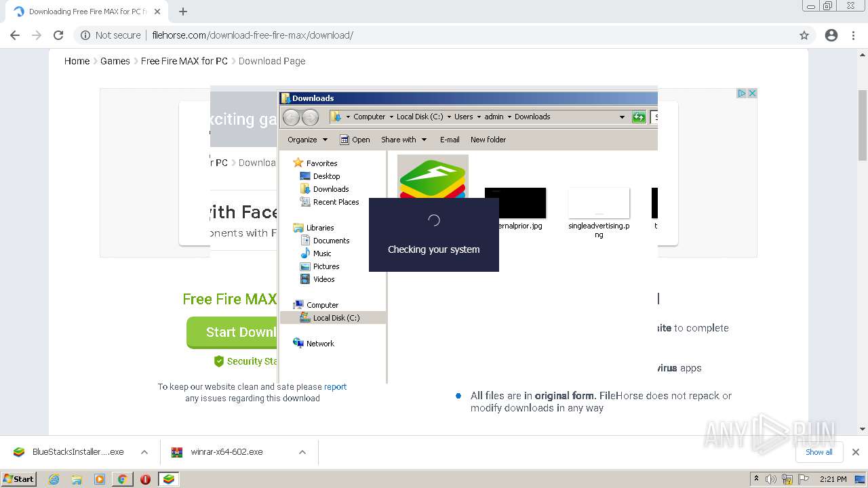Screen dimensions: 868x488
Task: Open Documents library
Action: (x=331, y=241)
